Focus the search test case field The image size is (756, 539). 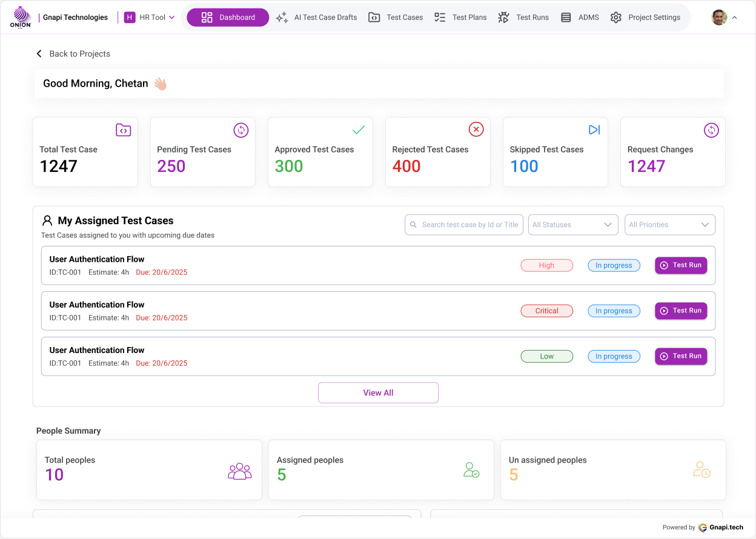click(464, 225)
